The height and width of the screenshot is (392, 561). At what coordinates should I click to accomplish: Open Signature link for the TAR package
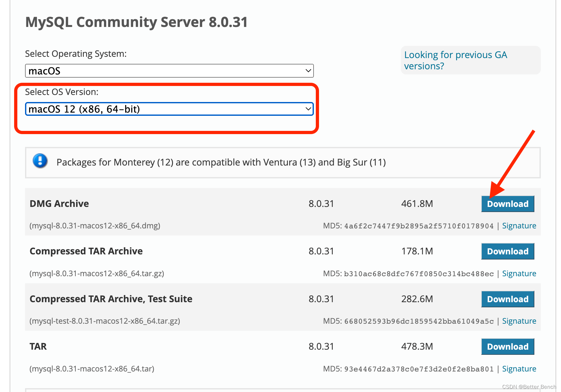point(519,369)
